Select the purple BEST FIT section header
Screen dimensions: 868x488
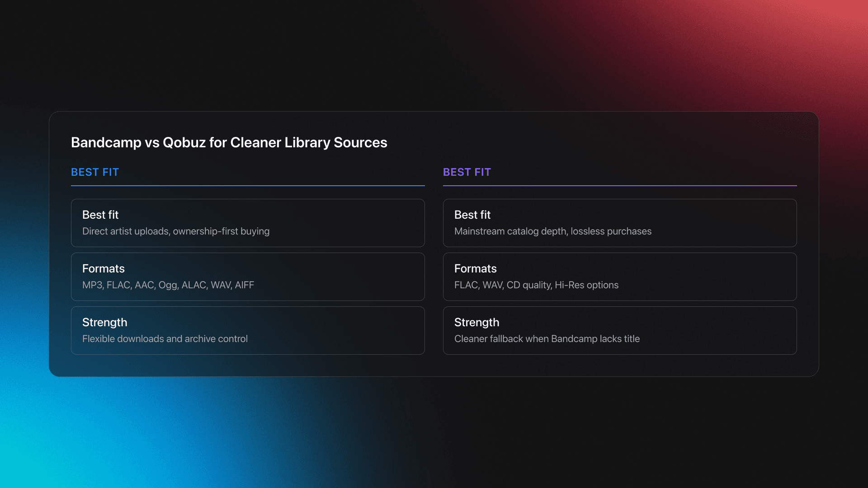pos(467,172)
